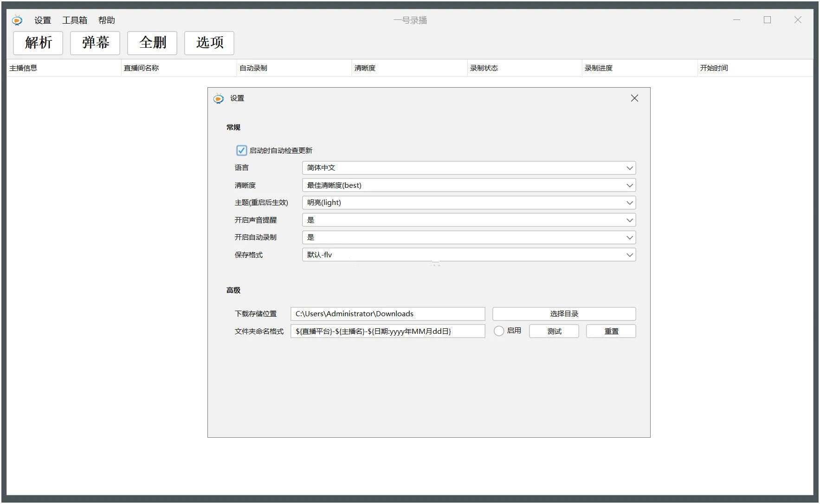Open the 帮助 menu
Image resolution: width=820 pixels, height=504 pixels.
[x=106, y=20]
